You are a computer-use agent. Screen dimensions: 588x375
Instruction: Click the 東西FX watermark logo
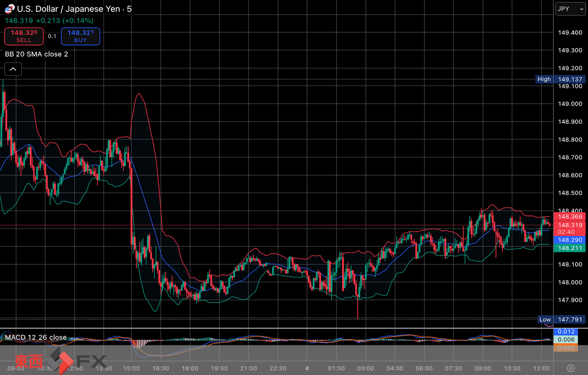pos(61,361)
